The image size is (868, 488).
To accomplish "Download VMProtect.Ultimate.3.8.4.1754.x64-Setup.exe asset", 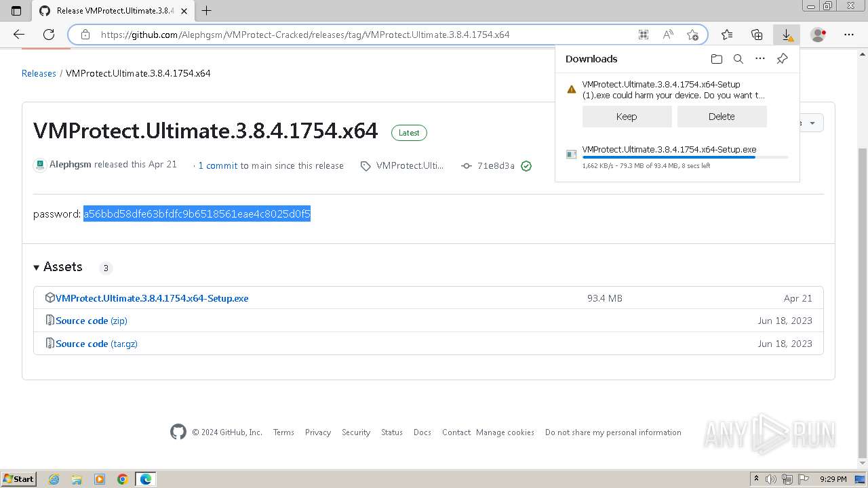I will tap(152, 298).
